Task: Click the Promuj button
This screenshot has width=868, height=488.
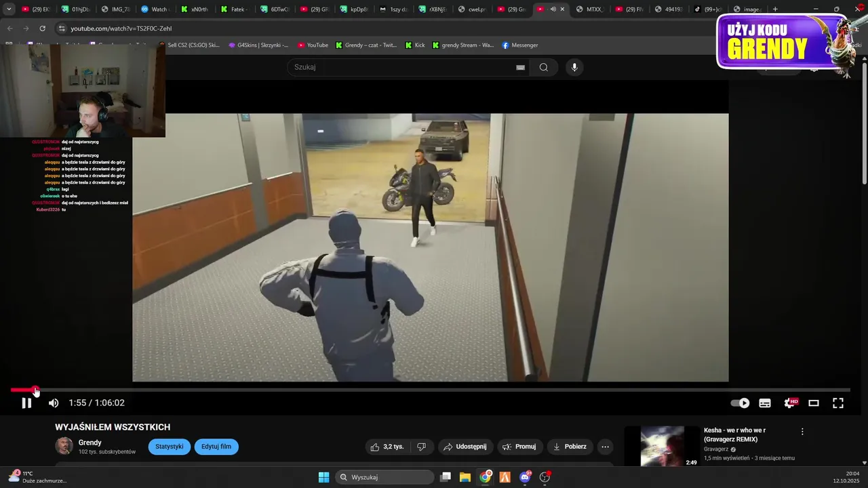Action: coord(519,447)
